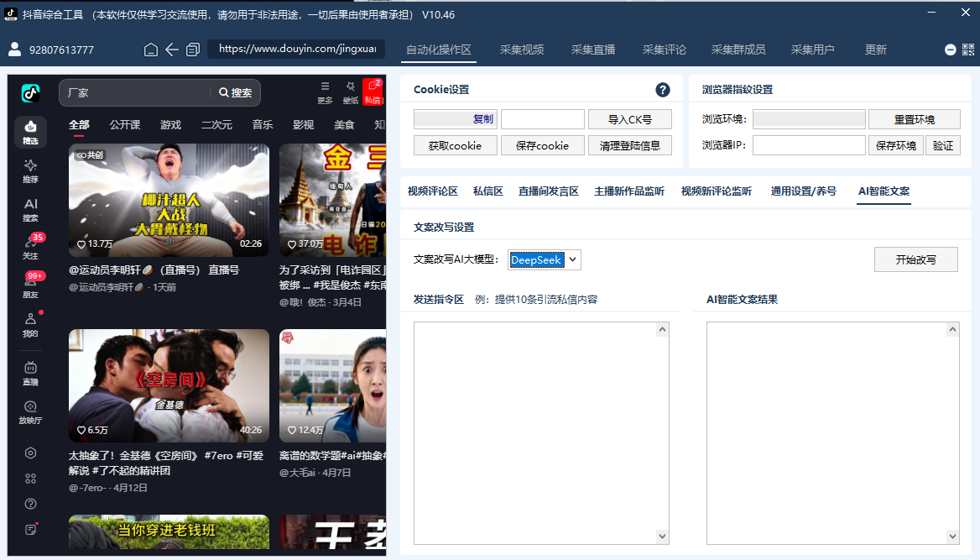
Task: Click the Douyin logo in the sidebar
Action: point(30,93)
